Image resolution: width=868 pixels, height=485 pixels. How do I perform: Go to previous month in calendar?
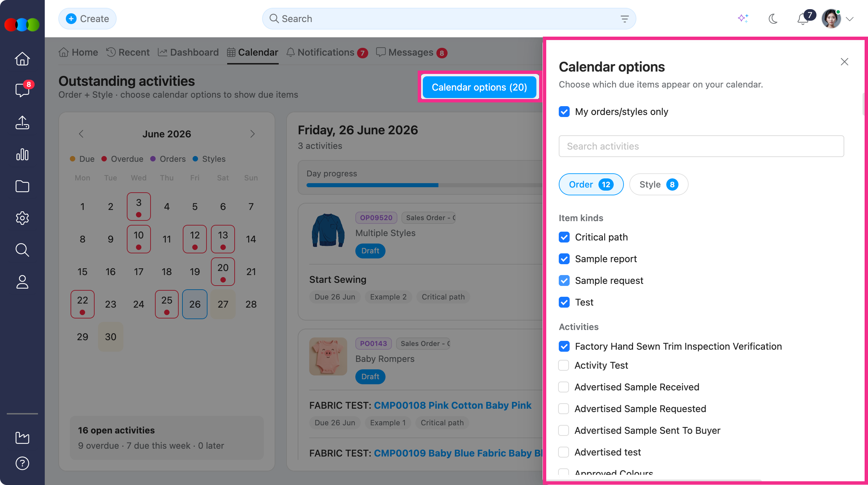(x=81, y=134)
